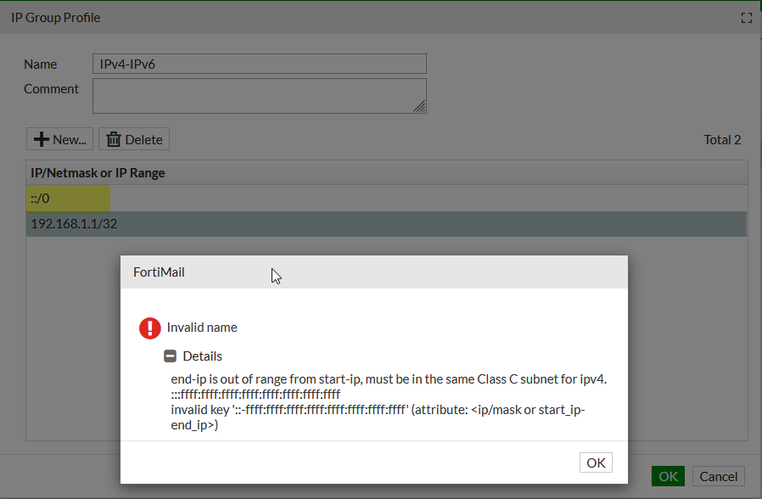Click Cancel in the IP Group Profile

click(718, 476)
